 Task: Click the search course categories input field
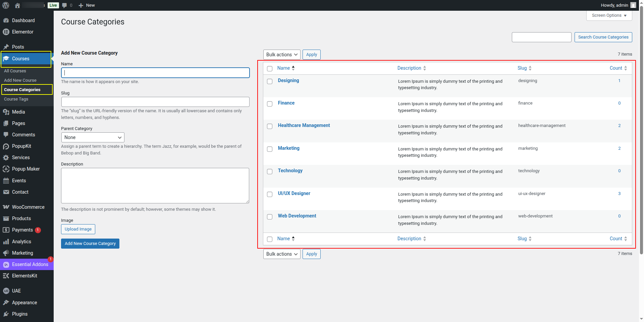(x=541, y=37)
